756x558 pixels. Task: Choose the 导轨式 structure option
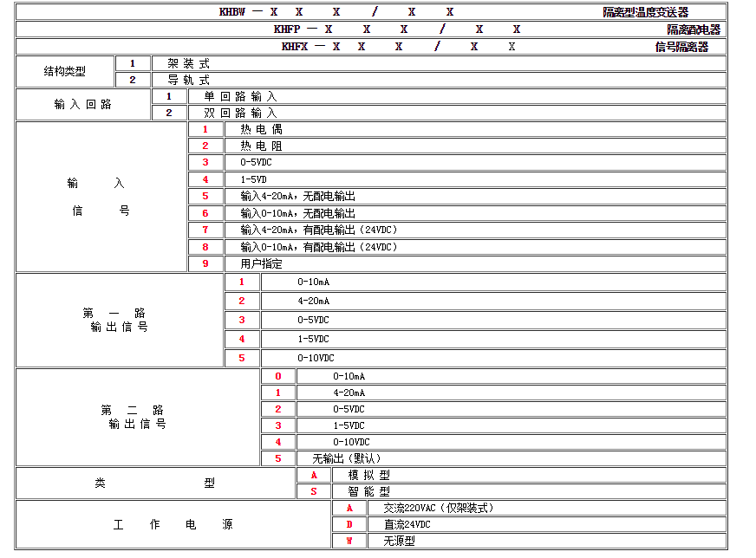click(188, 80)
